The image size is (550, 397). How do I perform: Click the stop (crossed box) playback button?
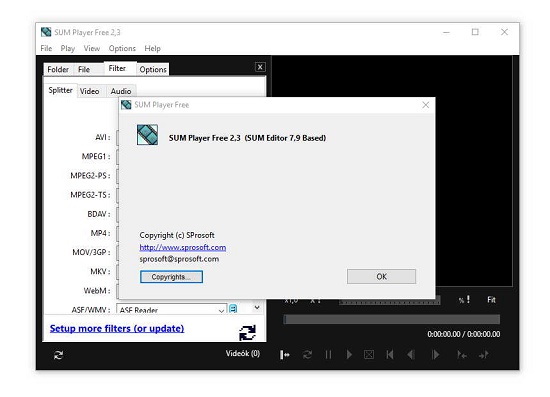click(x=369, y=355)
